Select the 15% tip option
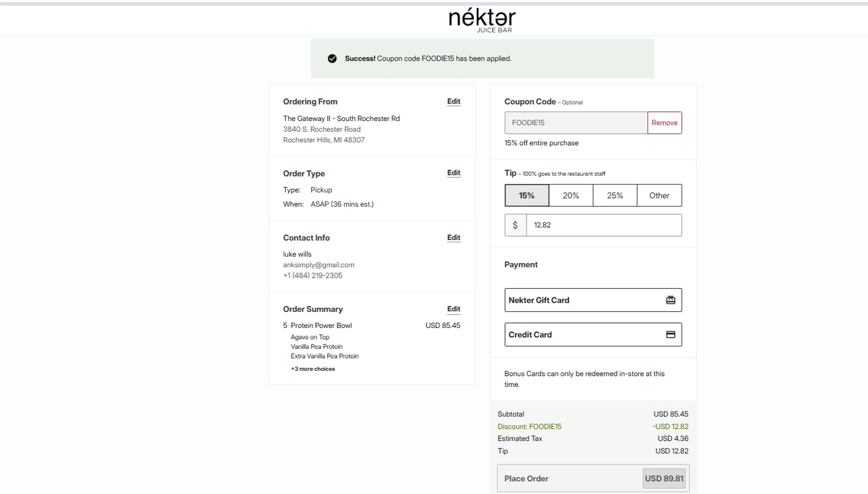Image resolution: width=868 pixels, height=494 pixels. click(527, 196)
